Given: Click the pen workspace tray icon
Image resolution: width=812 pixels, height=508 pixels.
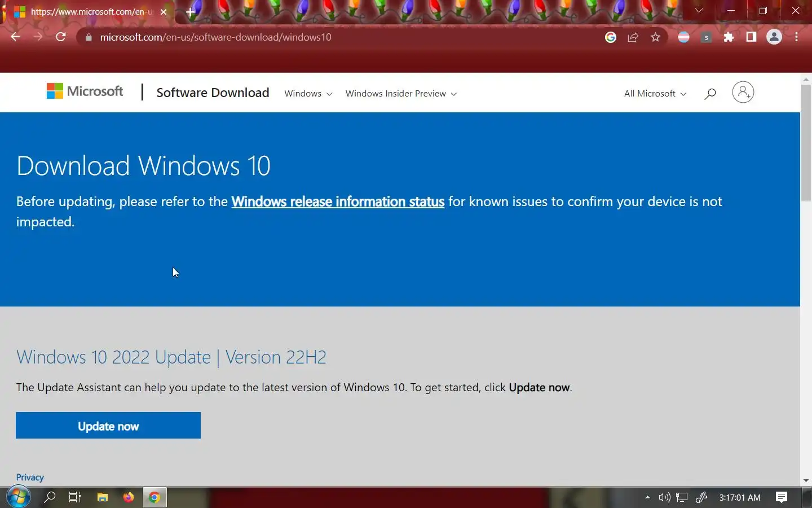Looking at the screenshot, I should click(701, 497).
